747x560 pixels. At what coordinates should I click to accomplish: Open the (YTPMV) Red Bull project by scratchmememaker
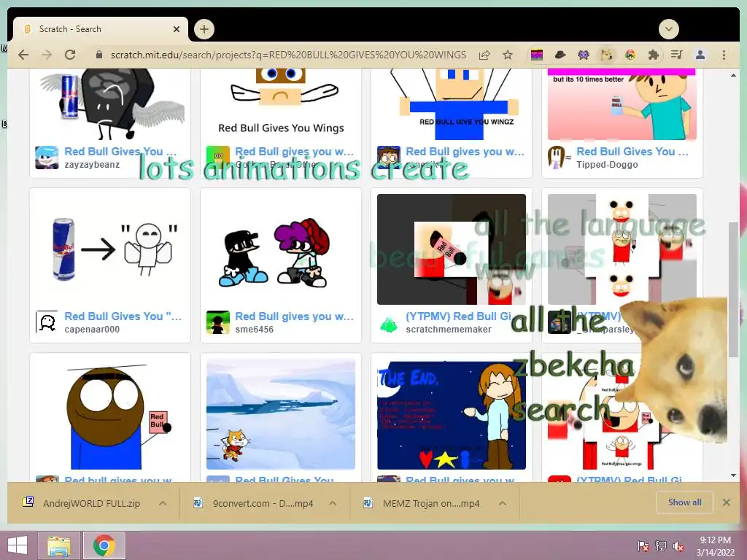(x=458, y=316)
